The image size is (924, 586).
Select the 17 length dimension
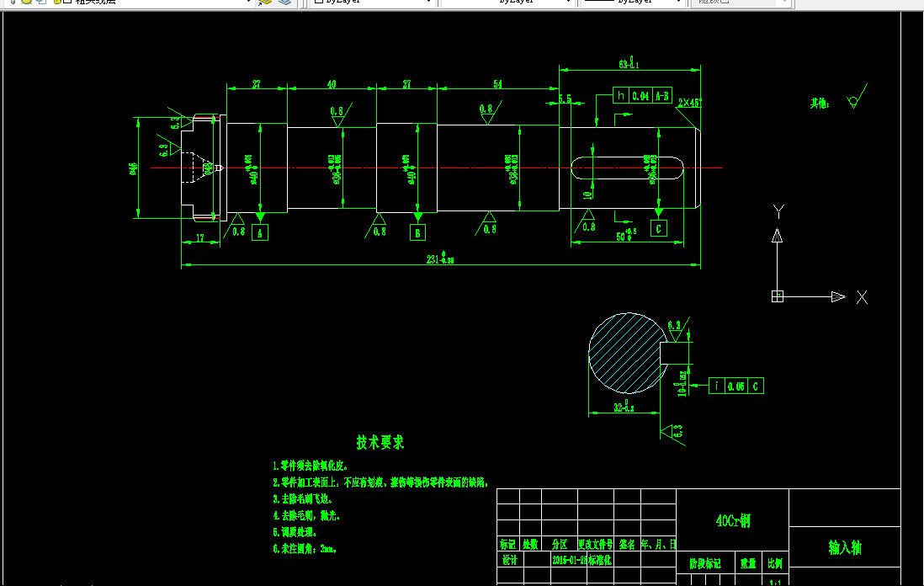point(199,238)
